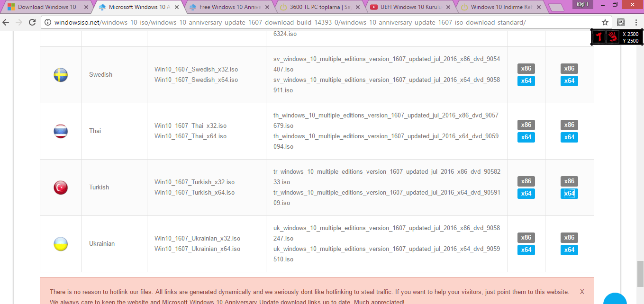Click Win10_1607_Swedish_x64.iso file name
The height and width of the screenshot is (304, 644).
pos(196,80)
